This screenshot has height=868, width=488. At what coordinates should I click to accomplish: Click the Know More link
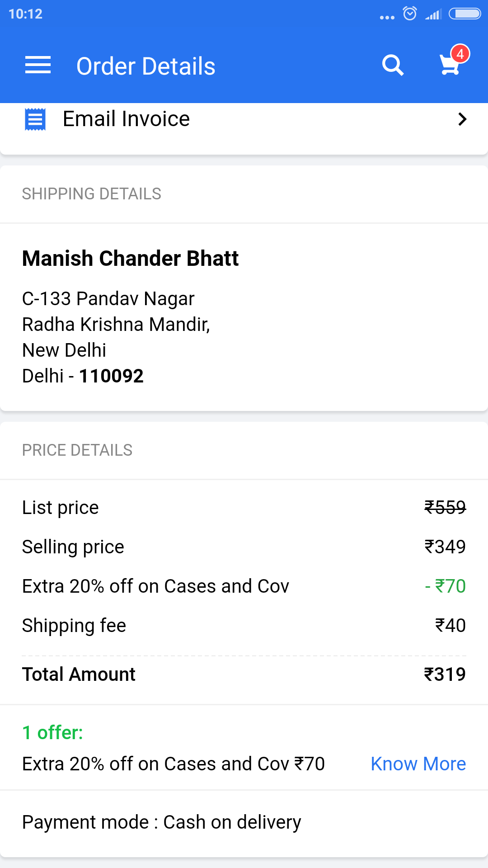pyautogui.click(x=418, y=764)
